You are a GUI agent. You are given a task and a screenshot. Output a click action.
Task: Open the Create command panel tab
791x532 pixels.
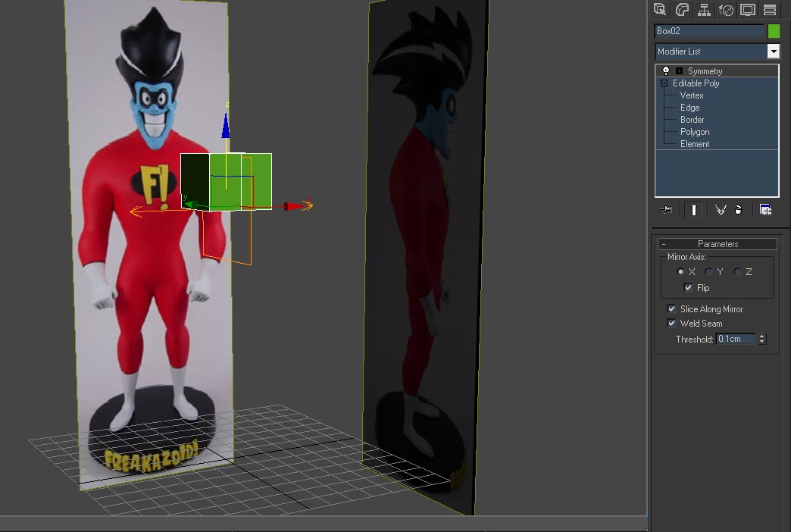coord(660,10)
